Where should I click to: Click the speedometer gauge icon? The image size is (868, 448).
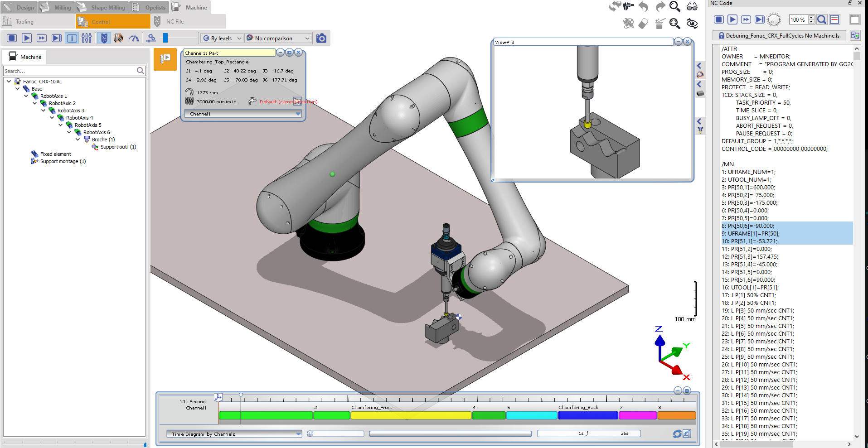[134, 39]
